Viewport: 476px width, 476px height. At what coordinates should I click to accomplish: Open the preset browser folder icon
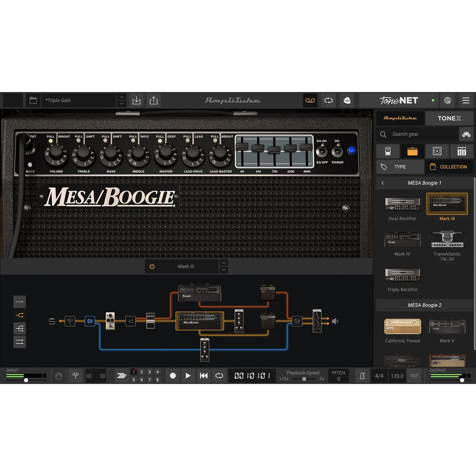pos(33,101)
